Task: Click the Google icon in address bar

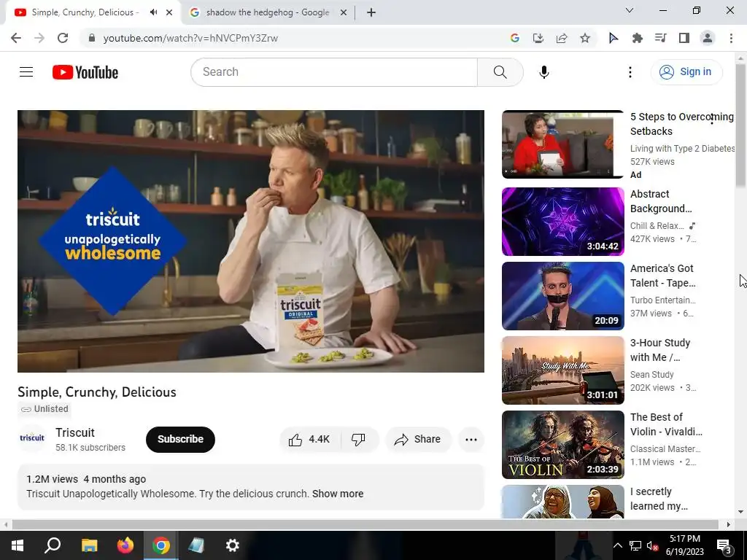Action: [514, 38]
